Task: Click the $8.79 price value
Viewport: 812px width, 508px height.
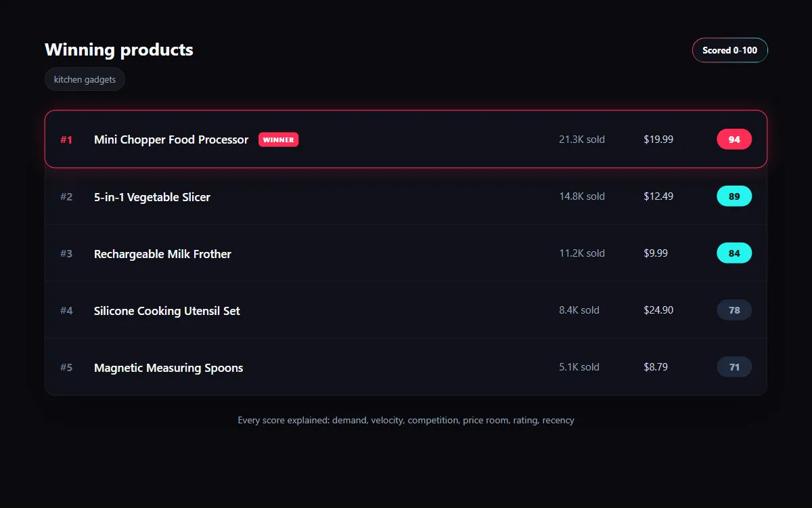Action: (x=656, y=367)
